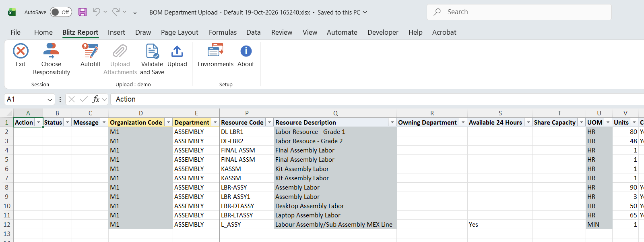Open Units filter dropdown

[634, 122]
